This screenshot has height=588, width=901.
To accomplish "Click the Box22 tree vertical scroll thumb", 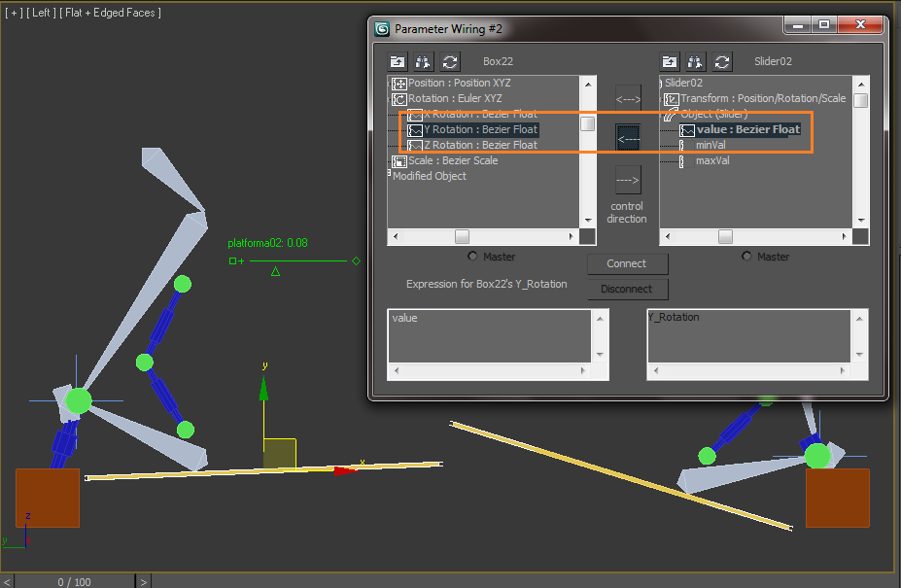I will pos(588,123).
